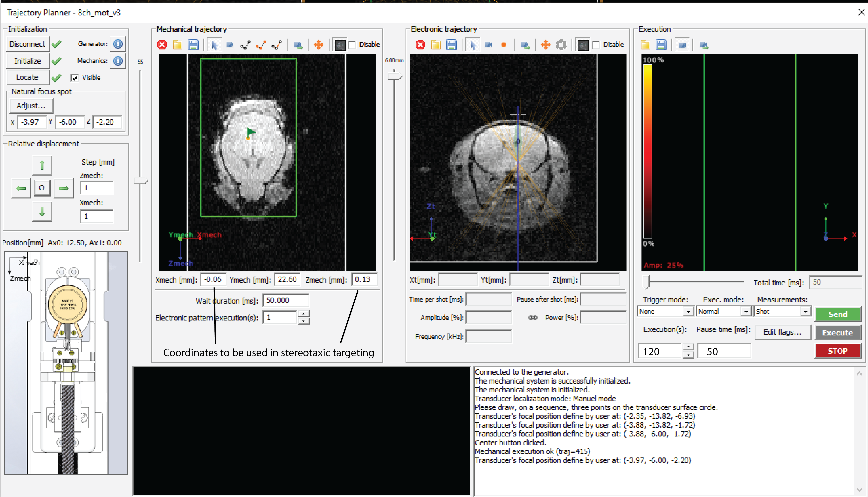The height and width of the screenshot is (497, 868).
Task: Click the Generator info icon
Action: (118, 44)
